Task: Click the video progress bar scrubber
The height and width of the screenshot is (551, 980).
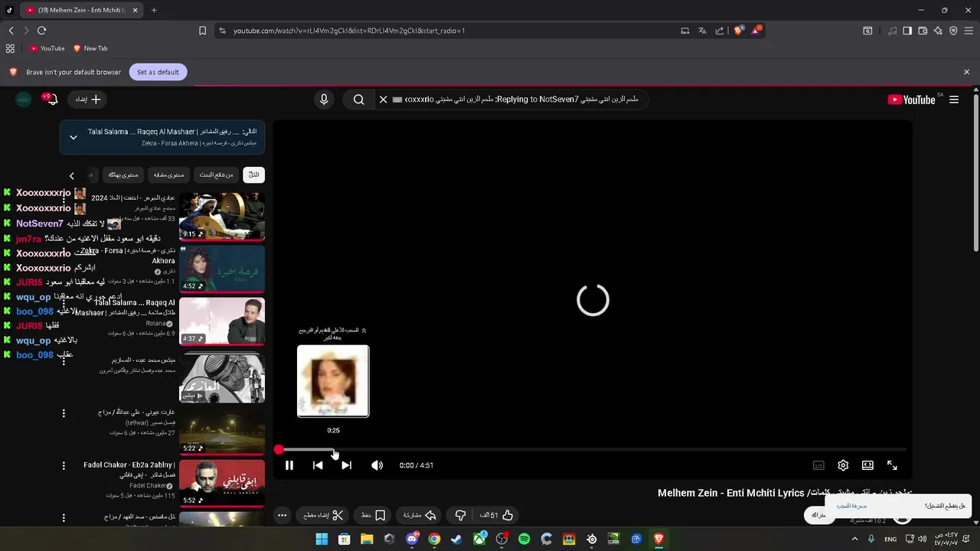Action: coord(279,450)
